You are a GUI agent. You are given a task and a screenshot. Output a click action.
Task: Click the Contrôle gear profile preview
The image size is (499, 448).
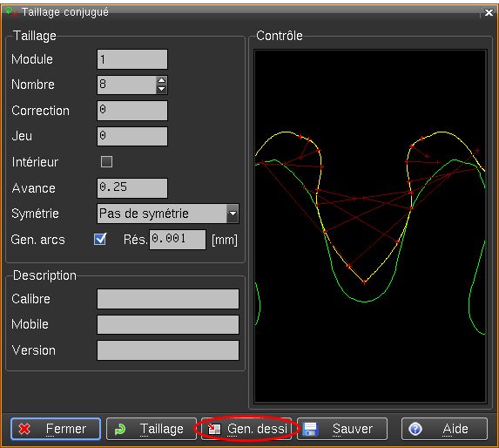pos(370,227)
